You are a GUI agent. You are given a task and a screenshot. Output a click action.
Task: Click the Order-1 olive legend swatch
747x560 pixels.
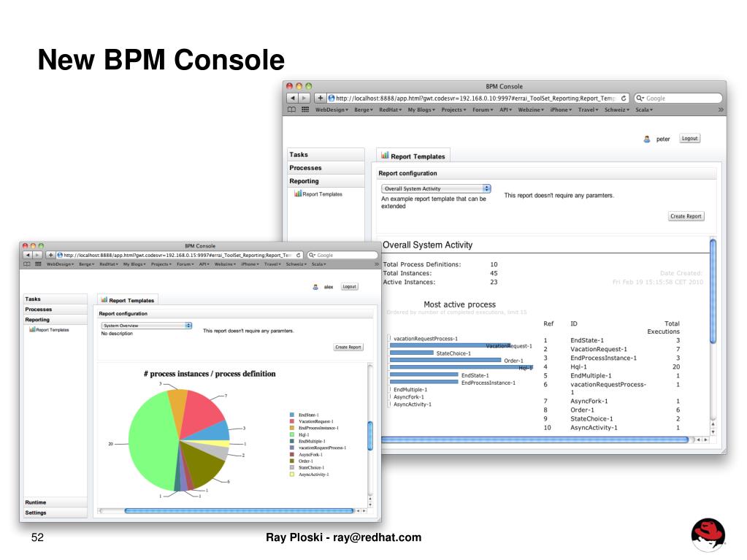(x=292, y=461)
